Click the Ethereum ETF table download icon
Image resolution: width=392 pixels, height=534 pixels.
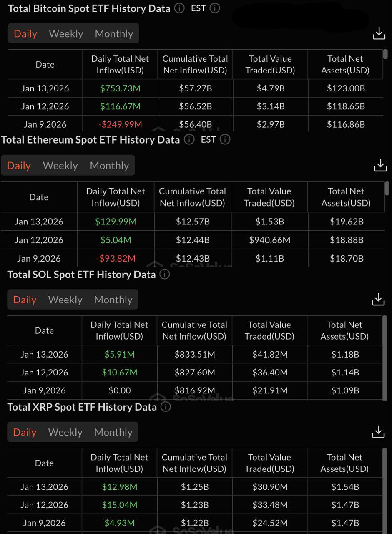[x=380, y=165]
